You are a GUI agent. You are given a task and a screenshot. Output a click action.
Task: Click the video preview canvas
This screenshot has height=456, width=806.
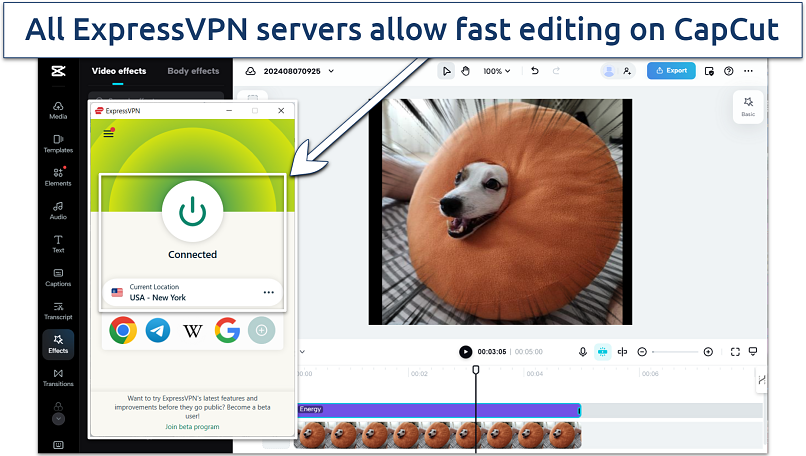(x=500, y=212)
